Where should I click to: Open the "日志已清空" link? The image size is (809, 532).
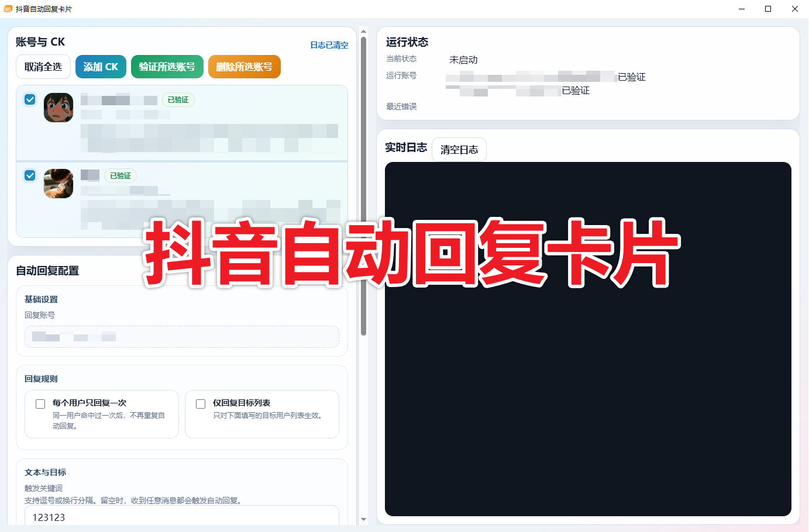coord(329,44)
